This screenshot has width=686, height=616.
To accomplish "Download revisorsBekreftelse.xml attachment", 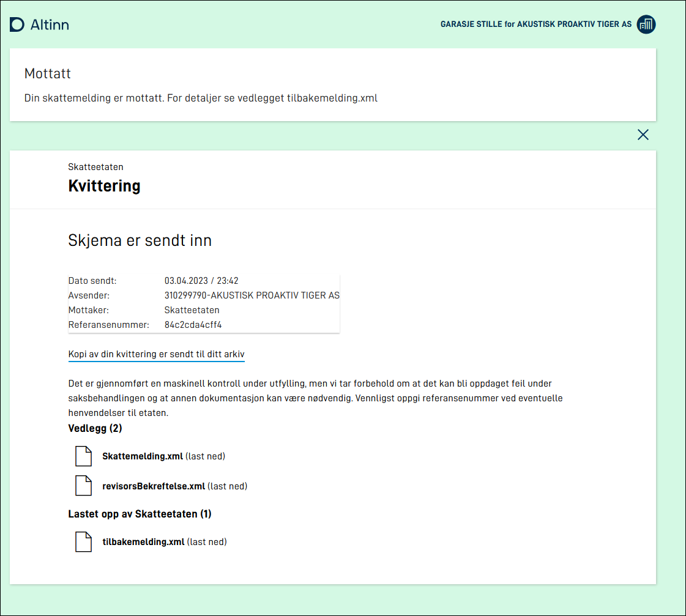I will [174, 486].
